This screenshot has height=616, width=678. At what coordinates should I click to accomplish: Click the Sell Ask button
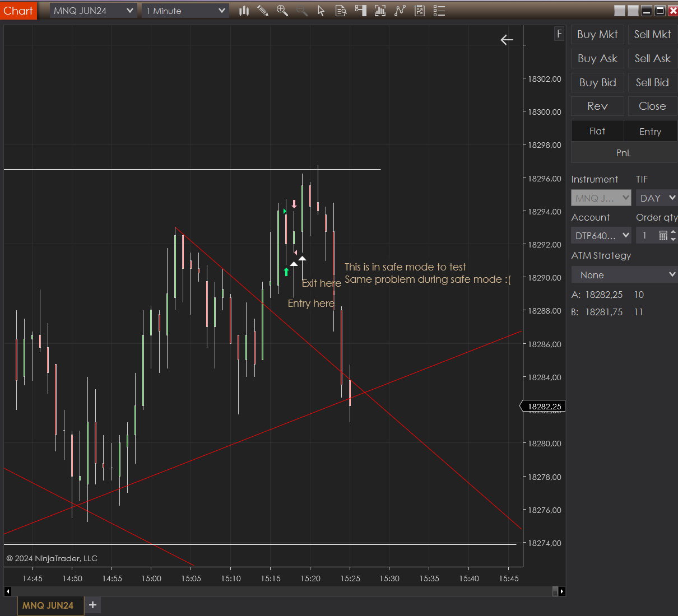652,58
